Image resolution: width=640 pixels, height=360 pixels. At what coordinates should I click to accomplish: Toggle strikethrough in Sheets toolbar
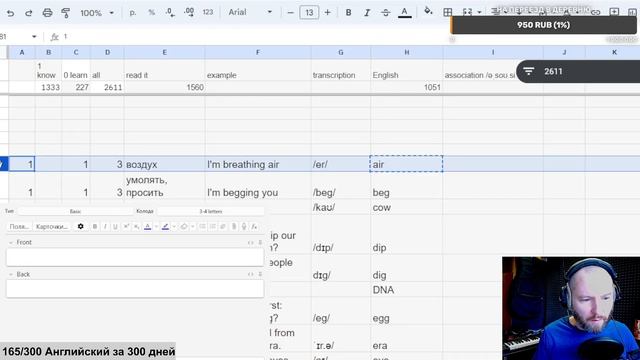(x=385, y=13)
